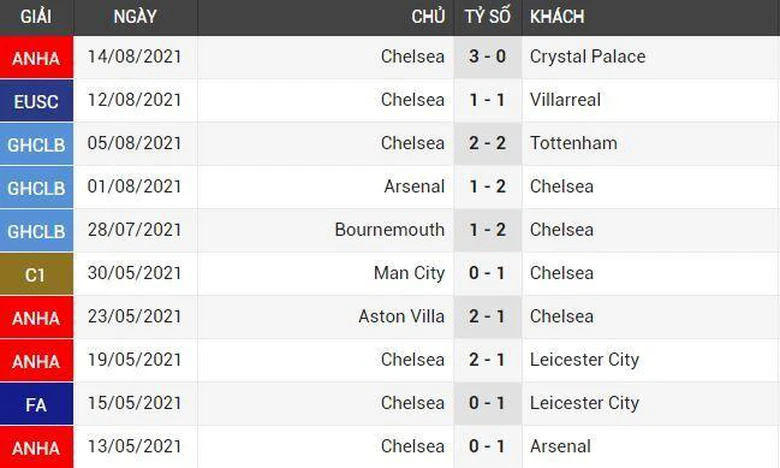Click GHCLB badge for 05/08/2021 match

coord(36,144)
